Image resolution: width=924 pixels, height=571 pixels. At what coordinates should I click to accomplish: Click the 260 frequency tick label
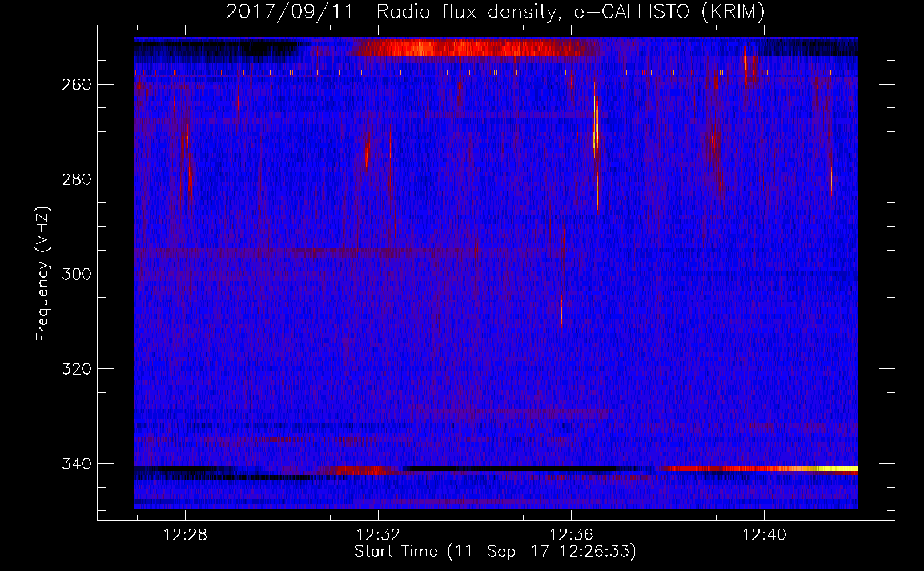pos(77,85)
